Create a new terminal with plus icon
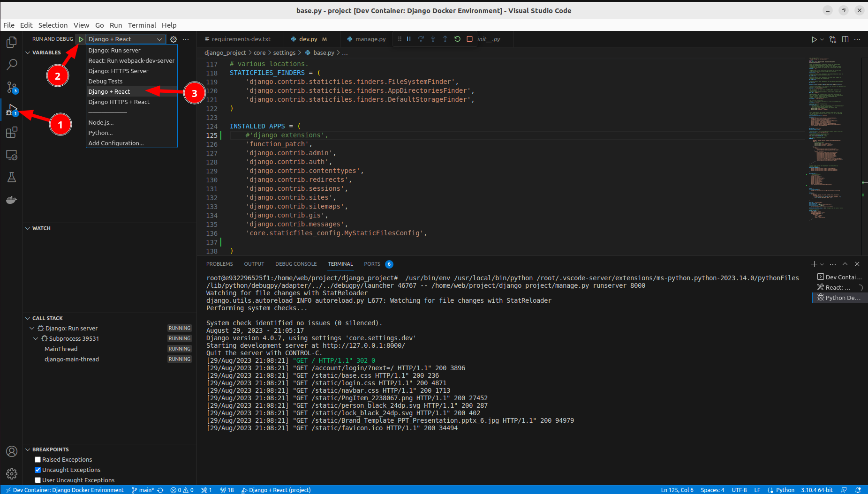Screen dimensions: 868x494 click(x=814, y=264)
